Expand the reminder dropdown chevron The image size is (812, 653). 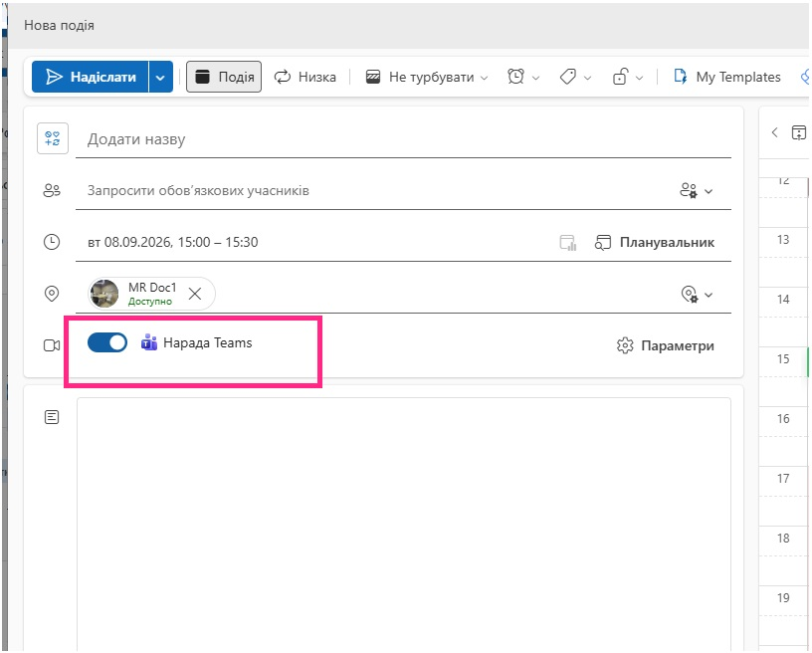[536, 78]
